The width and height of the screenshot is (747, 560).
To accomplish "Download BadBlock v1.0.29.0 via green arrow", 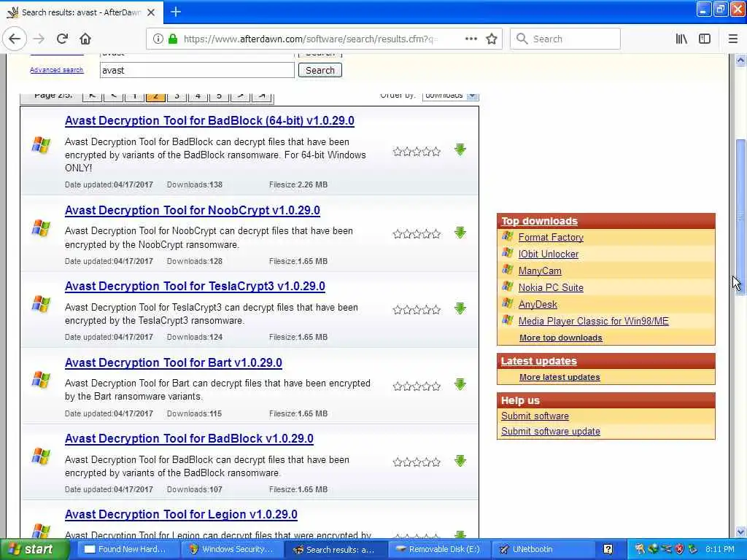I will point(460,461).
